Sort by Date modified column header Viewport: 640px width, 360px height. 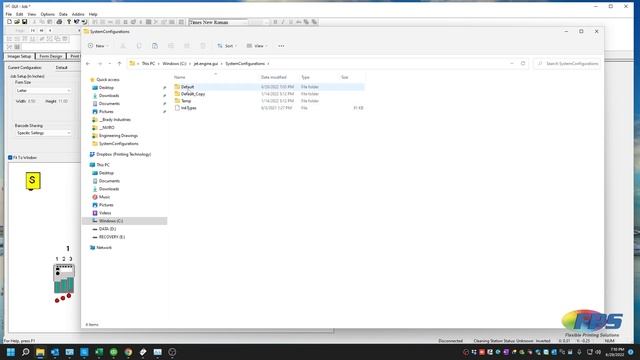click(x=273, y=77)
